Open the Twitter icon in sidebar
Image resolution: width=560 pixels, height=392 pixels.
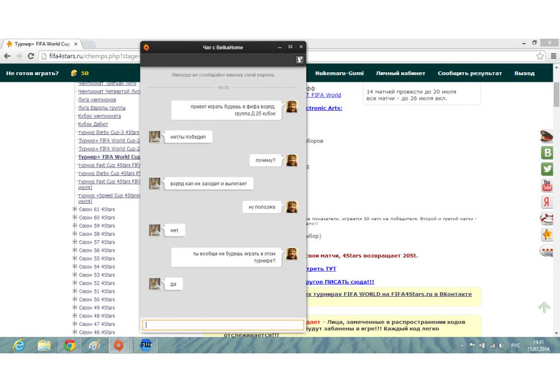tap(547, 169)
